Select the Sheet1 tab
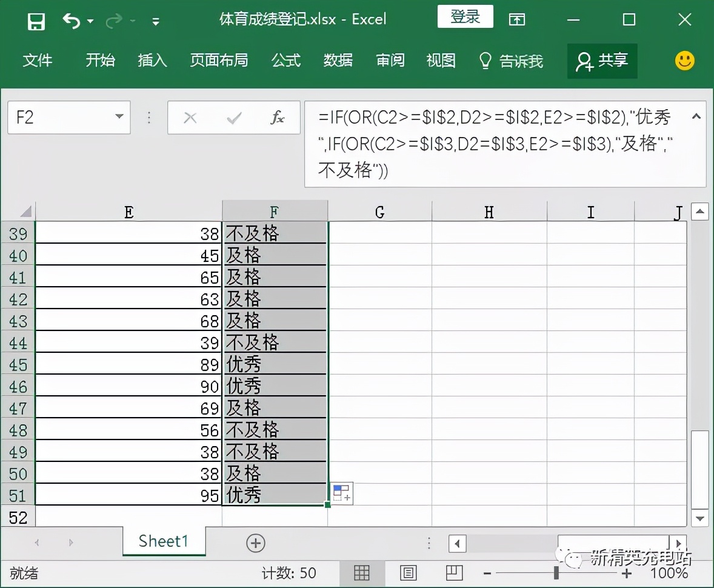This screenshot has width=714, height=588. [x=164, y=543]
